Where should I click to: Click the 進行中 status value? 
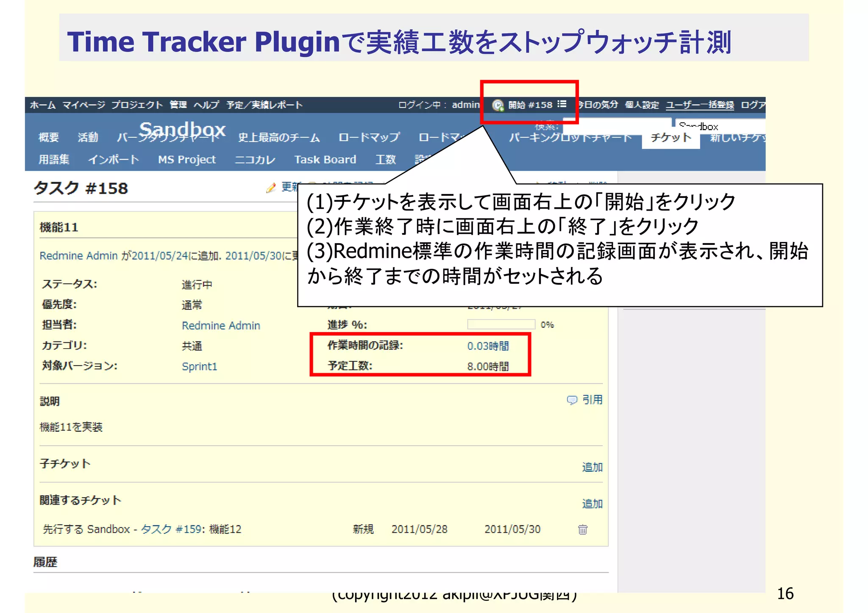coord(197,285)
